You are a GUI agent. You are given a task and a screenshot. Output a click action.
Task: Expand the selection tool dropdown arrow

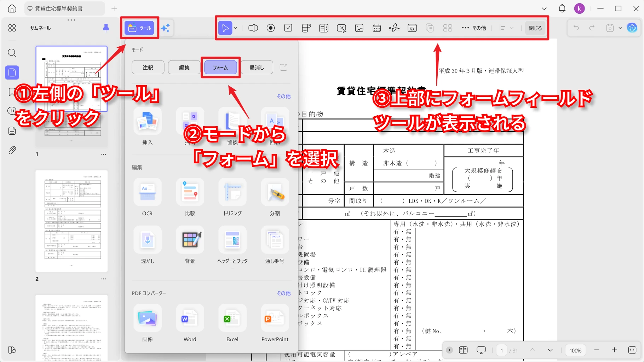tap(235, 28)
